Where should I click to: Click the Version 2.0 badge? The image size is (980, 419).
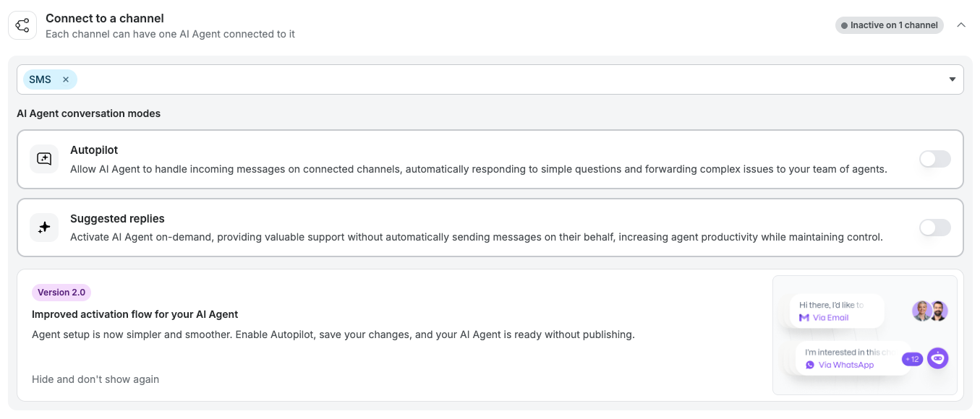tap(61, 293)
